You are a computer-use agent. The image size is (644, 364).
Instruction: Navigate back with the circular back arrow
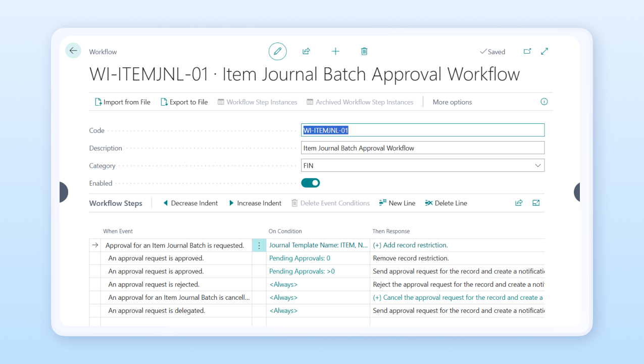(73, 51)
